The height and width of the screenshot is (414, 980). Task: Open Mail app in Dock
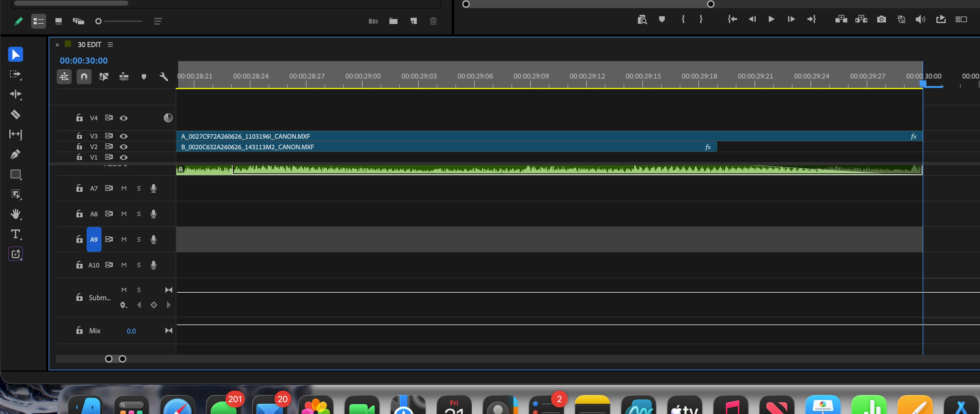coord(269,405)
